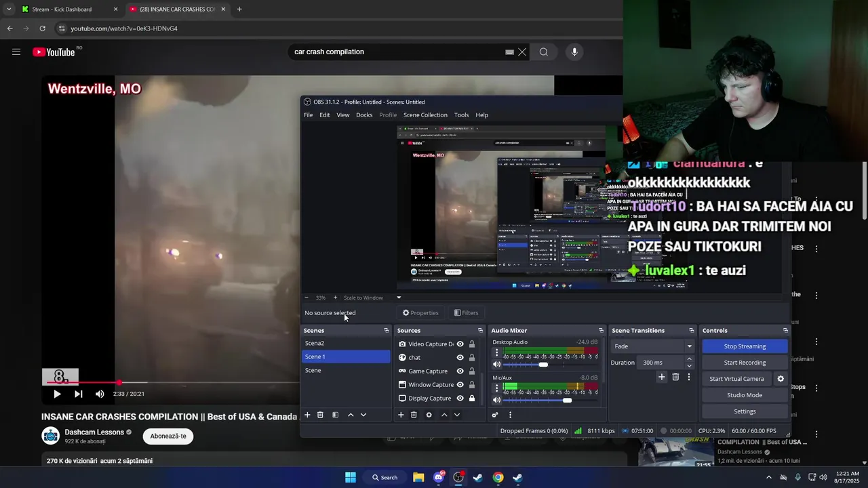Decrease transition duration with down stepper
This screenshot has height=488, width=868.
(690, 366)
